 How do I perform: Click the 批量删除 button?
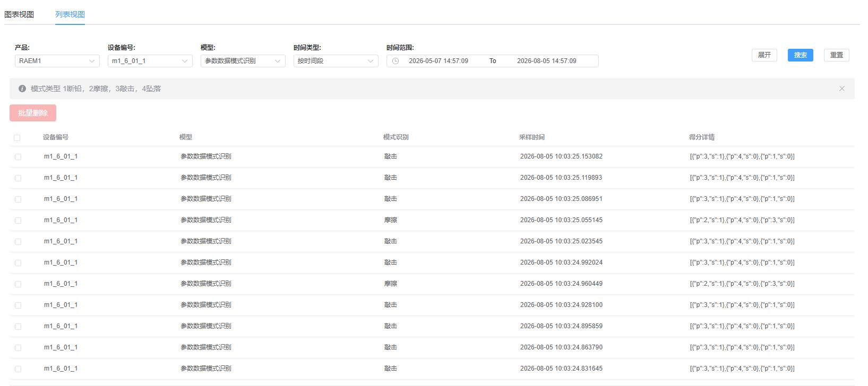point(33,113)
